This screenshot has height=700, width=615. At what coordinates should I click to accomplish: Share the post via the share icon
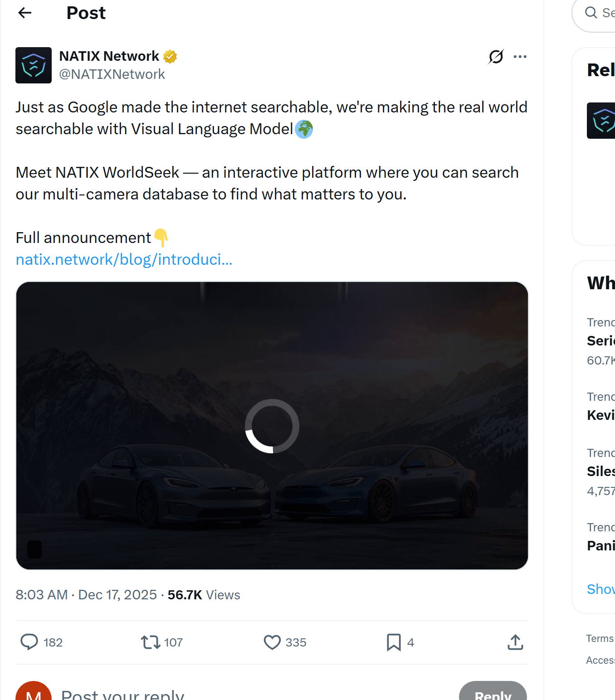515,642
